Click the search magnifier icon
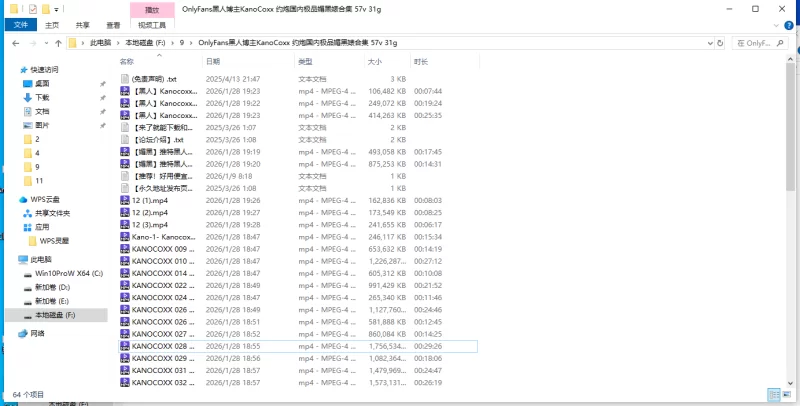 coord(780,43)
